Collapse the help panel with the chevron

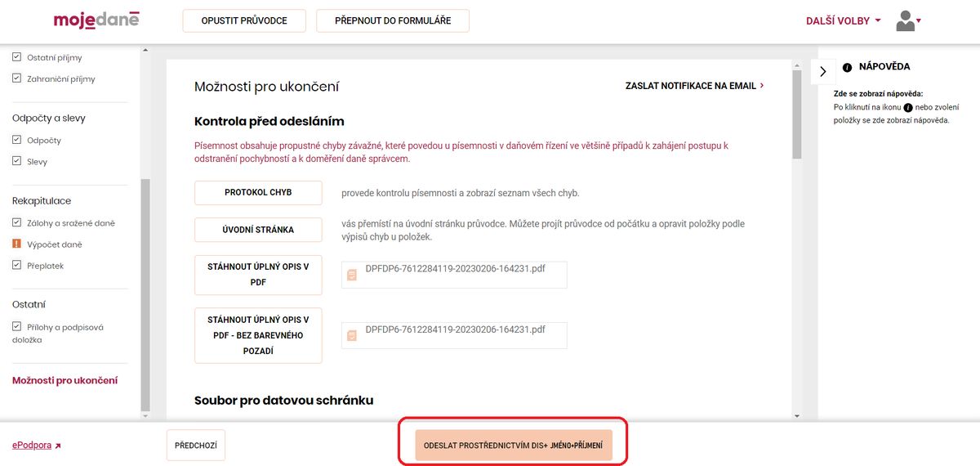[822, 72]
